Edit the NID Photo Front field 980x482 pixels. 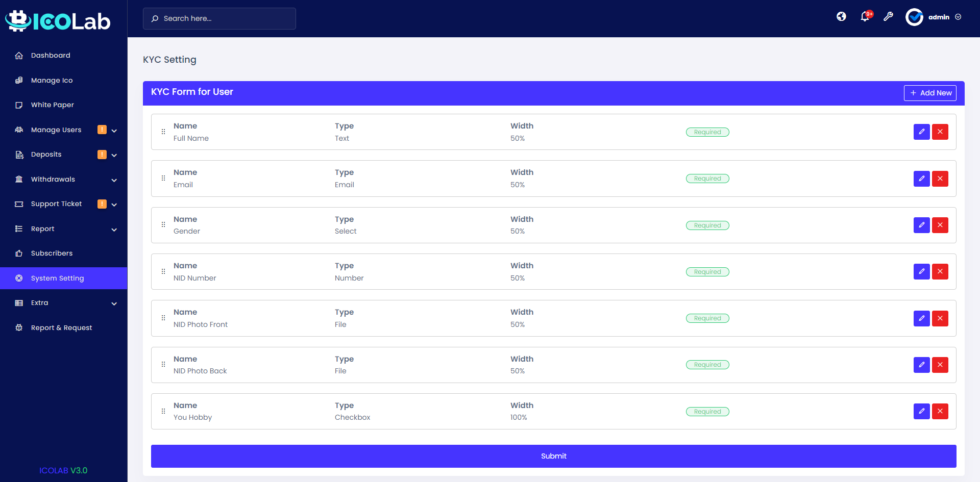(x=921, y=318)
